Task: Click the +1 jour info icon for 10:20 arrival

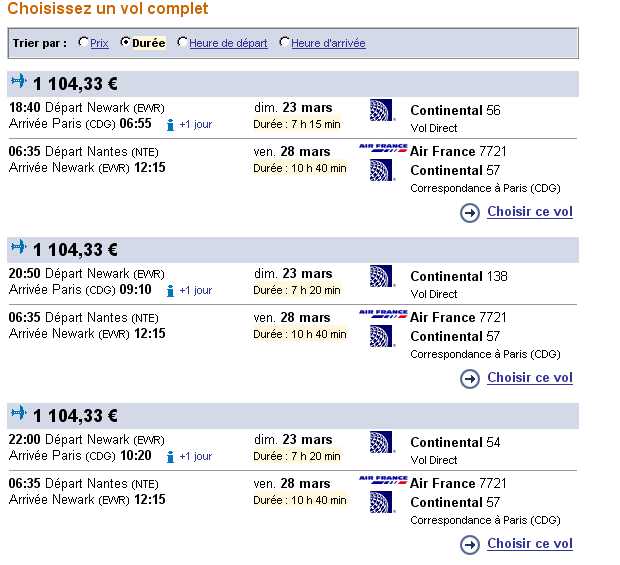Action: click(171, 457)
